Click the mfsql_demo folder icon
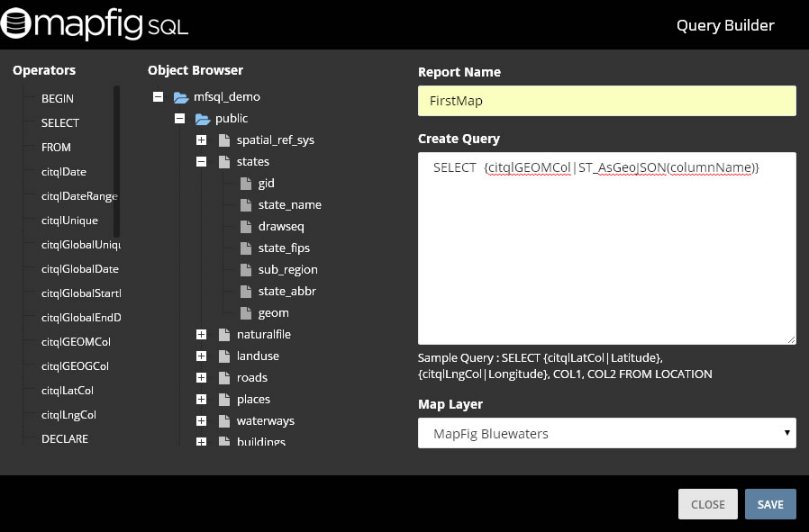 pos(181,96)
